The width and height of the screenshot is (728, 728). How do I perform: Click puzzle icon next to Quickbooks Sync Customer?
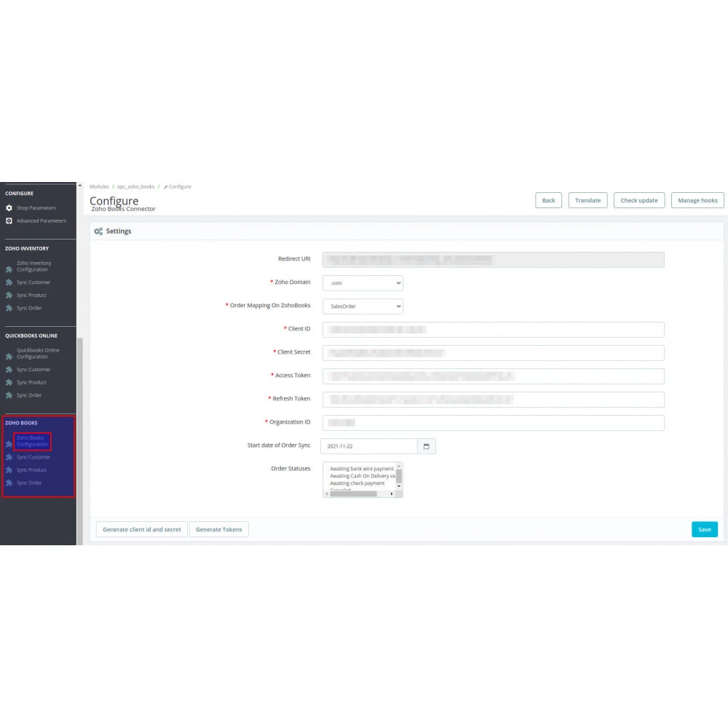9,370
